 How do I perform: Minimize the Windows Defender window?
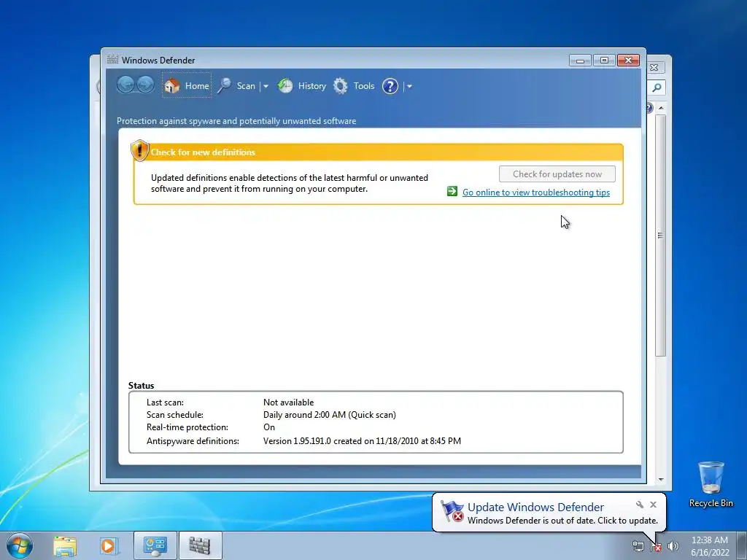coord(580,61)
